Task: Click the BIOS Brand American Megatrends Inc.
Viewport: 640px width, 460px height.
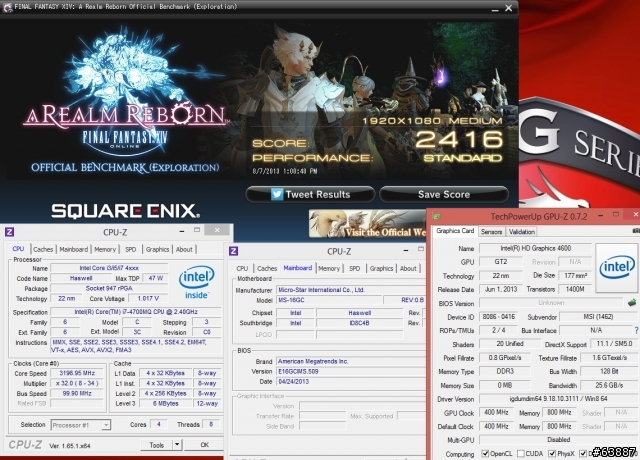Action: click(351, 361)
